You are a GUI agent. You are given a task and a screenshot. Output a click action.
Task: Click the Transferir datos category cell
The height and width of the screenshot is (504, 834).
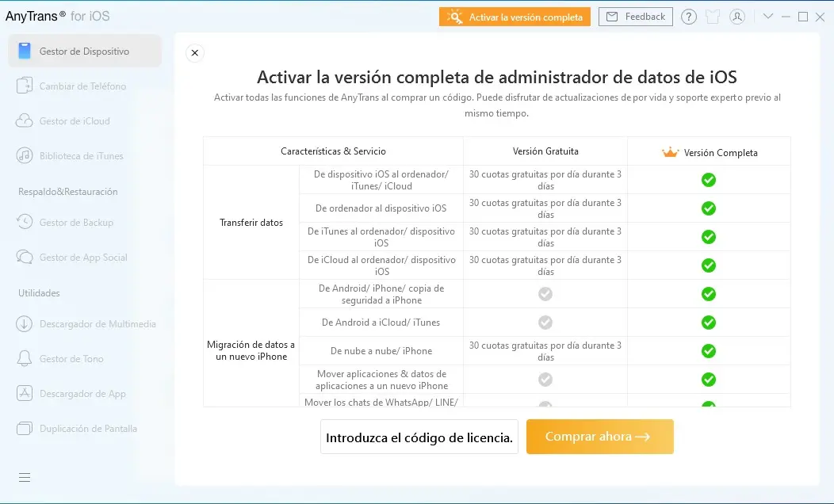point(251,222)
